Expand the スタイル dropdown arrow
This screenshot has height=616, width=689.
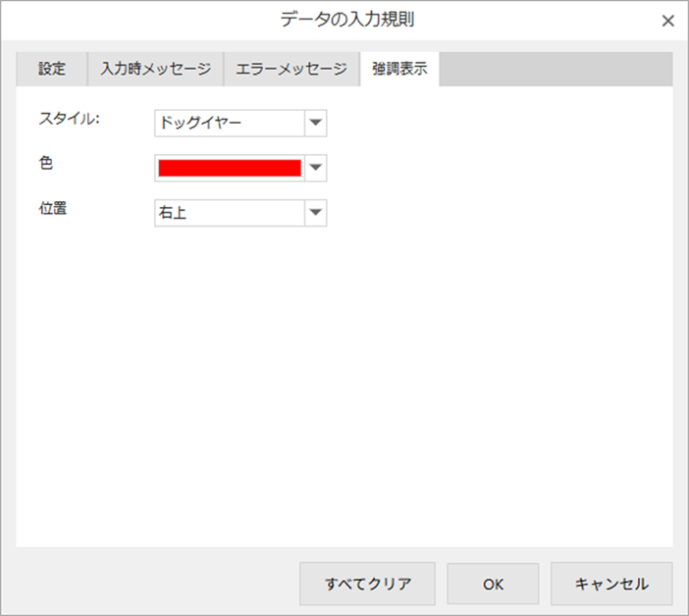(315, 123)
